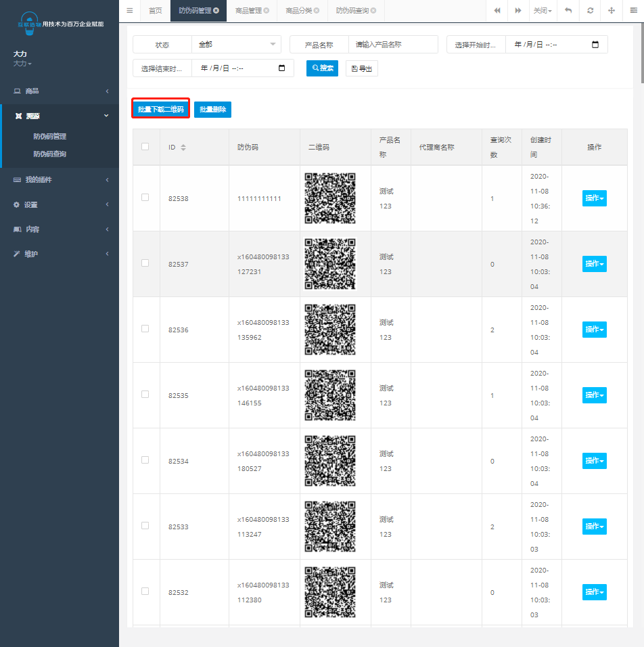The width and height of the screenshot is (644, 647).
Task: Toggle sidebar with the hamburger menu icon
Action: tap(129, 11)
